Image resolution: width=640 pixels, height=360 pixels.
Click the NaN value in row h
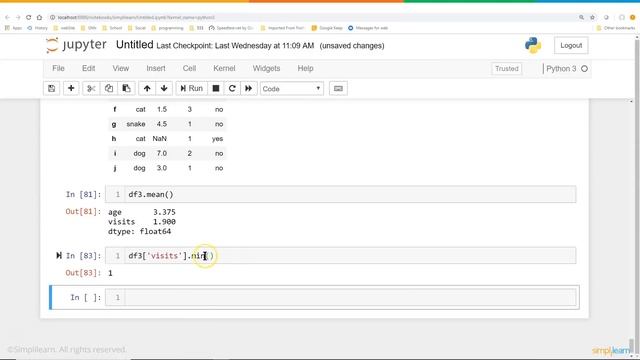click(x=159, y=139)
